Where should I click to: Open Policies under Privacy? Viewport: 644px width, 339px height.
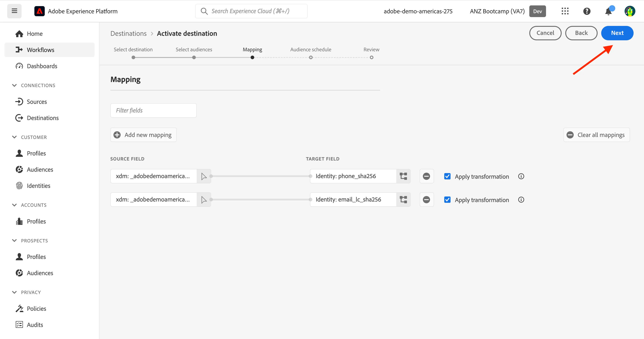pyautogui.click(x=49, y=308)
